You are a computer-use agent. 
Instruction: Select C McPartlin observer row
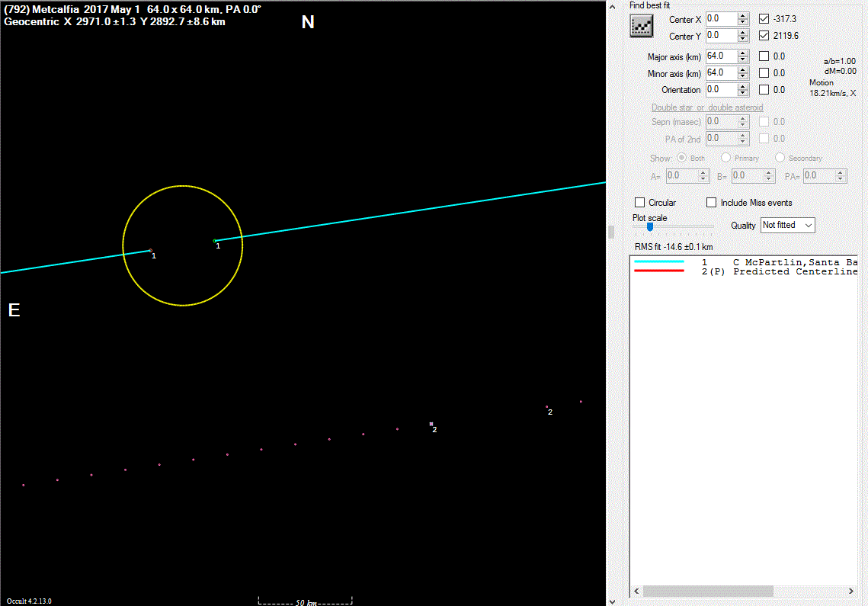pos(744,262)
